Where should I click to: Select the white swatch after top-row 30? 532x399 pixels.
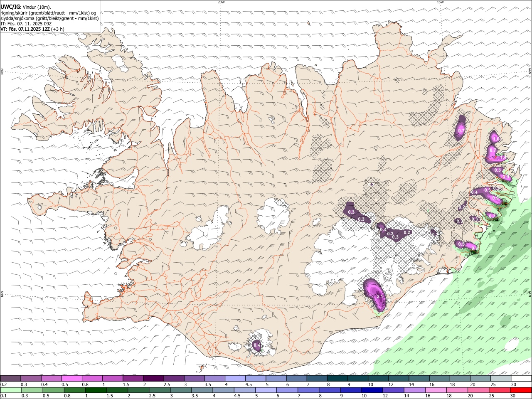[521, 378]
